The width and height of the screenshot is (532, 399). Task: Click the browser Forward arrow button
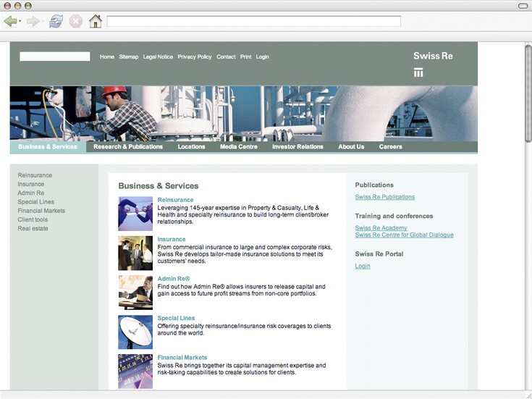tap(33, 22)
